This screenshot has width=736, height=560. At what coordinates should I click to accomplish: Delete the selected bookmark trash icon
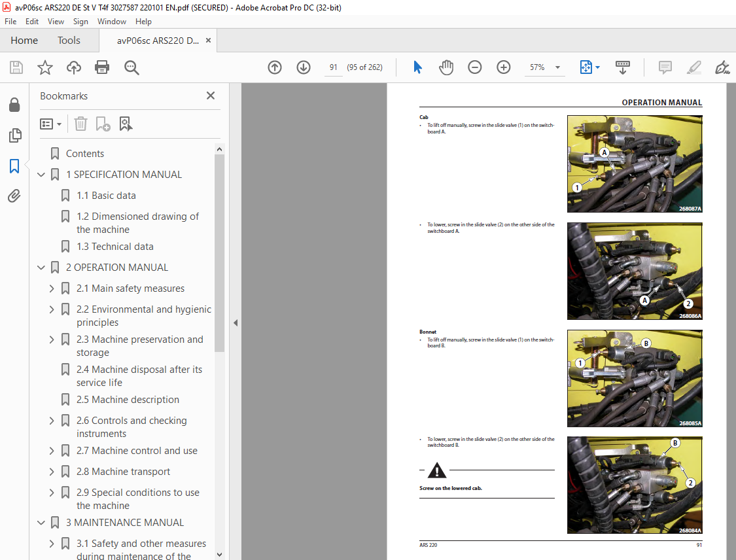coord(80,124)
